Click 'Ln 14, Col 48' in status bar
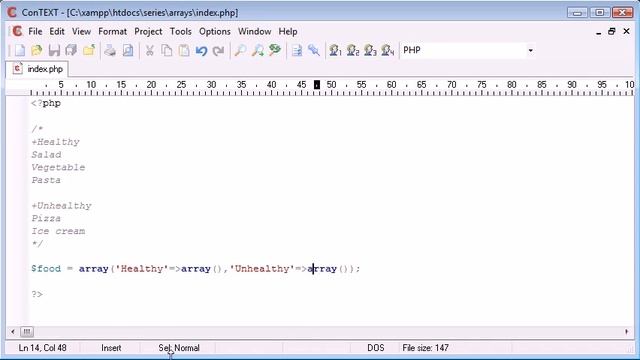Viewport: 640px width, 360px height. pos(42,348)
